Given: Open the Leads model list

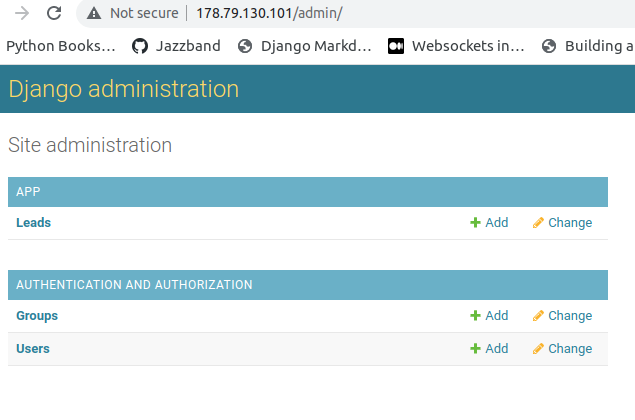Looking at the screenshot, I should [x=34, y=223].
